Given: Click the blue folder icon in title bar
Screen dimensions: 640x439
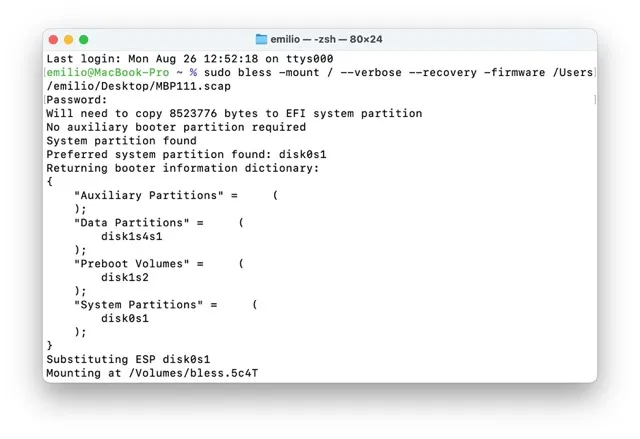Looking at the screenshot, I should coord(261,39).
